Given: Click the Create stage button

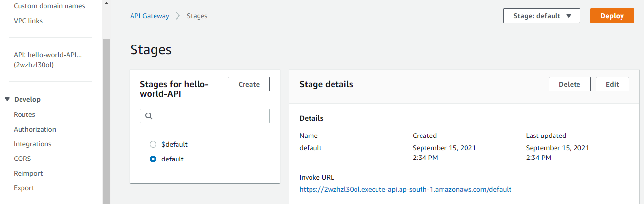Looking at the screenshot, I should click(x=248, y=84).
